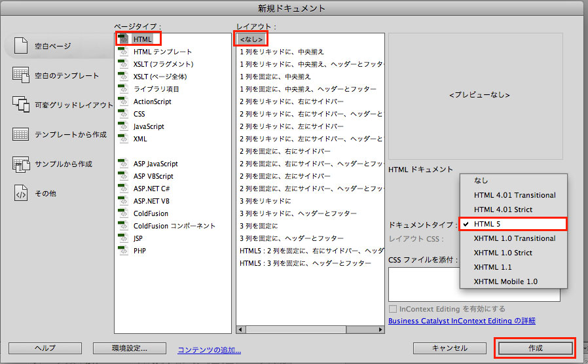The width and height of the screenshot is (588, 364).
Task: Click the ColdFusion file icon
Action: pos(123,213)
